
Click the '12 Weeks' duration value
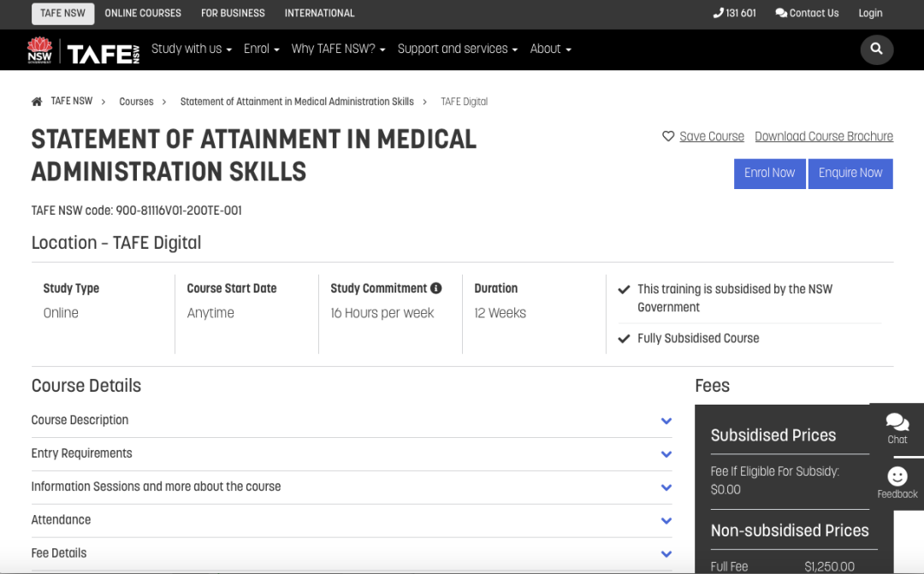click(500, 313)
